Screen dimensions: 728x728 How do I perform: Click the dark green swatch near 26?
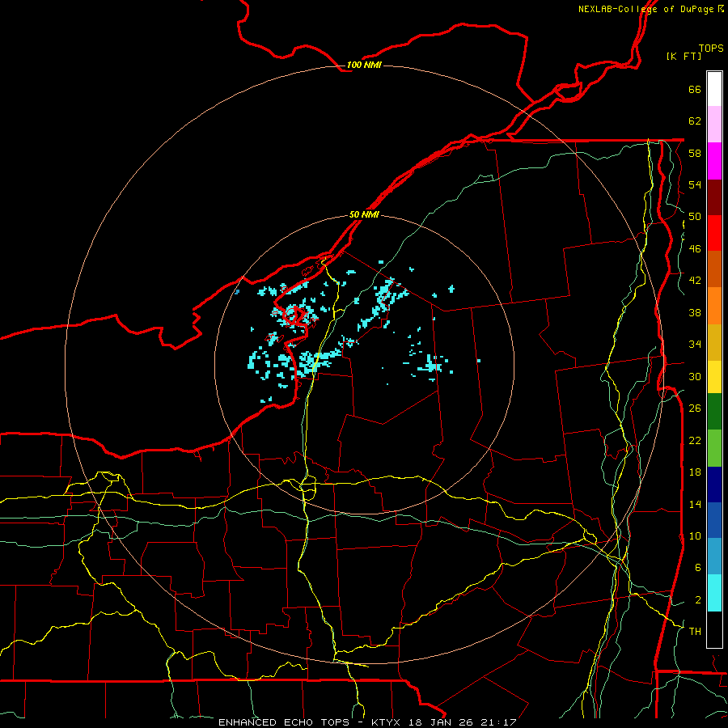[x=714, y=412]
